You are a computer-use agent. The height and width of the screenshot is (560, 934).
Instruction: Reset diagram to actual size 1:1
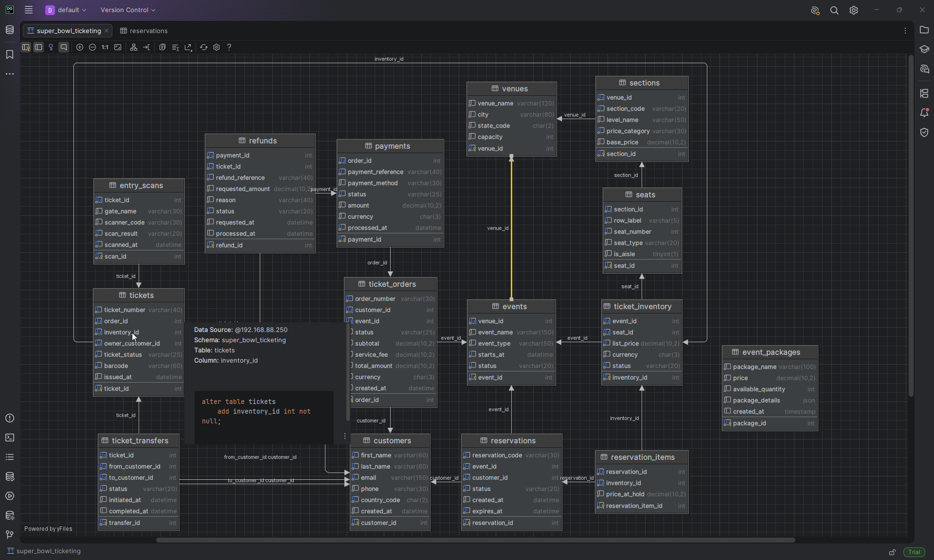[x=105, y=47]
